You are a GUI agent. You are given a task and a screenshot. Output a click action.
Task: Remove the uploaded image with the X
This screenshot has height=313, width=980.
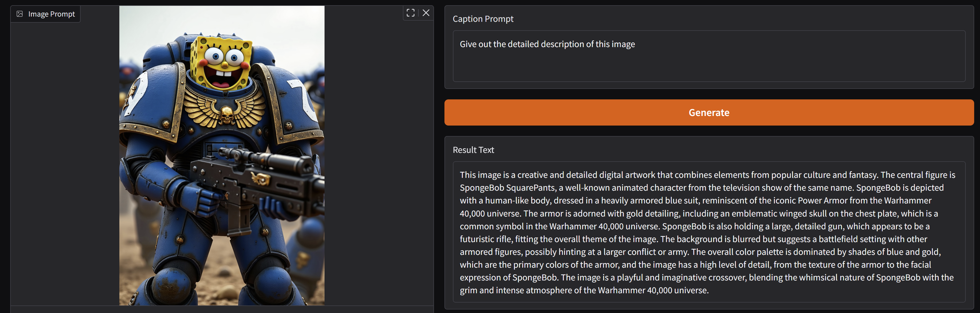pos(426,13)
